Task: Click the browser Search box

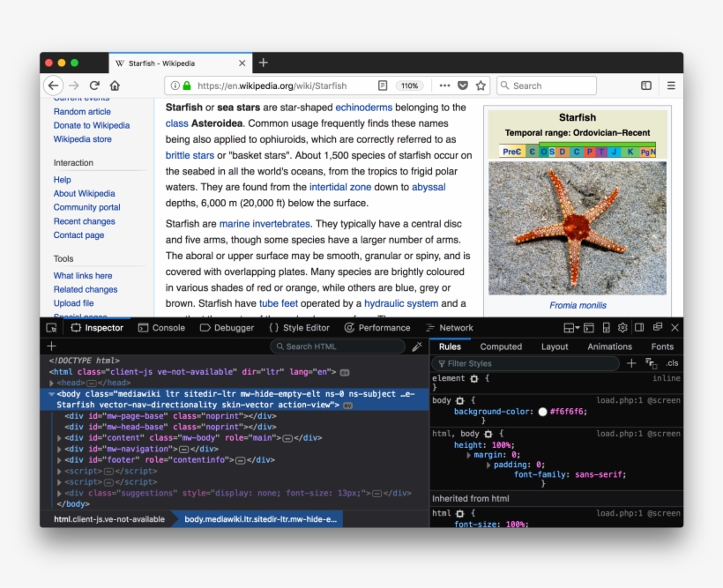Action: tap(547, 86)
